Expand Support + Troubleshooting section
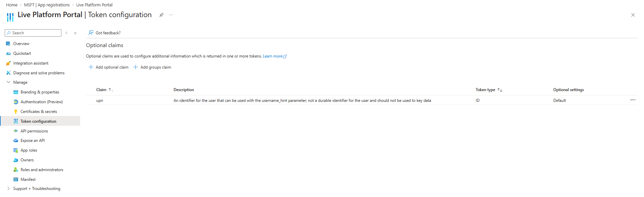 [x=8, y=189]
